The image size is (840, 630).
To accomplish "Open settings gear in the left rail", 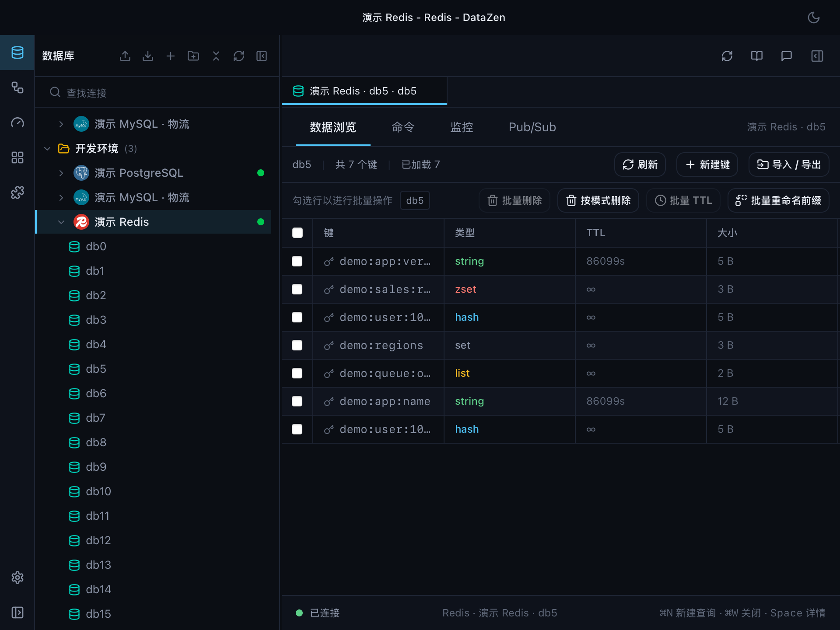I will tap(17, 577).
